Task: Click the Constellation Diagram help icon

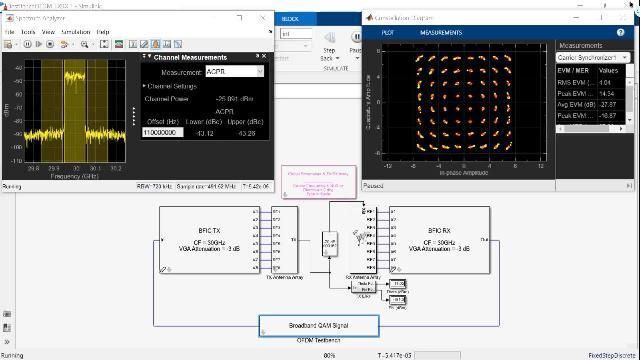Action: (620, 32)
